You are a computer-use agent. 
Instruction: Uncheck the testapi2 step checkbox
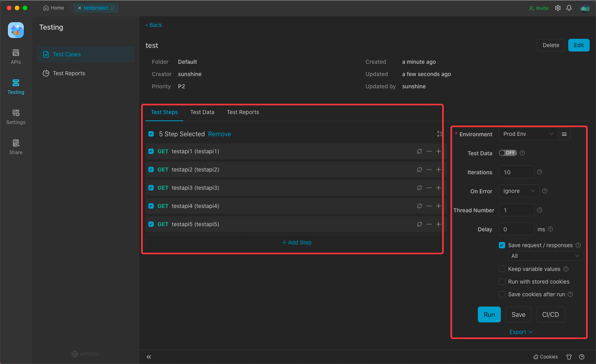(151, 170)
